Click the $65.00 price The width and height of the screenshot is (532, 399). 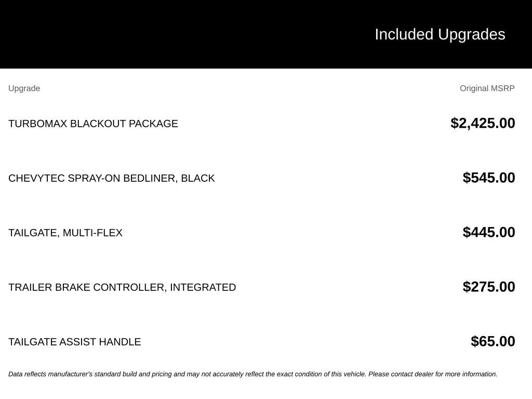pyautogui.click(x=493, y=341)
